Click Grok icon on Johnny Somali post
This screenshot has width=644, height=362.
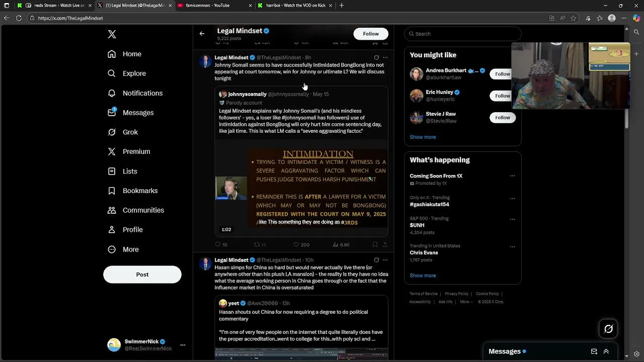click(376, 57)
